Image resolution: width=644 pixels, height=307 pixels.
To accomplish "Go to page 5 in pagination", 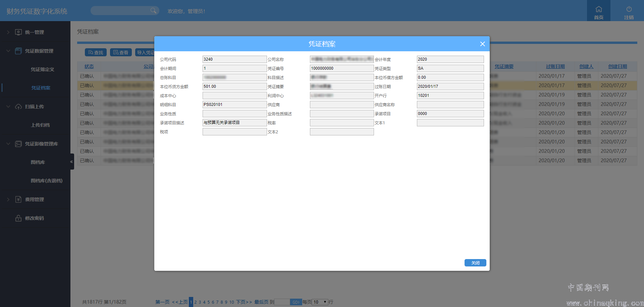I will coord(209,302).
